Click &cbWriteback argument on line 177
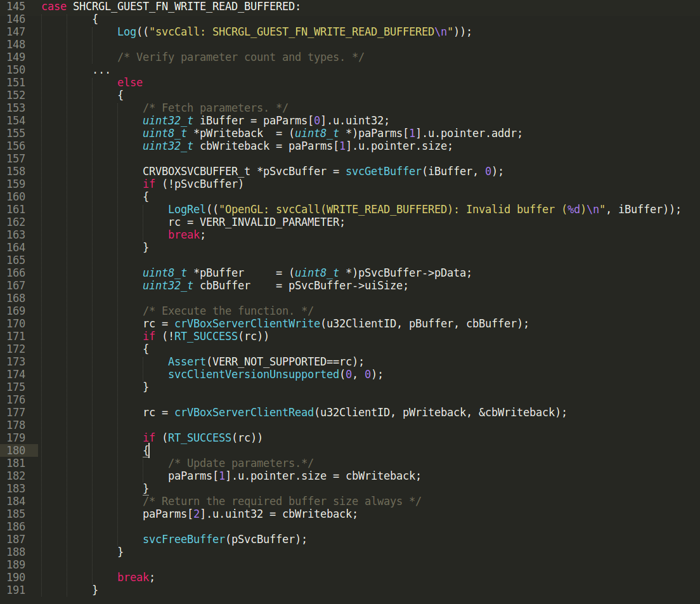 (x=517, y=412)
